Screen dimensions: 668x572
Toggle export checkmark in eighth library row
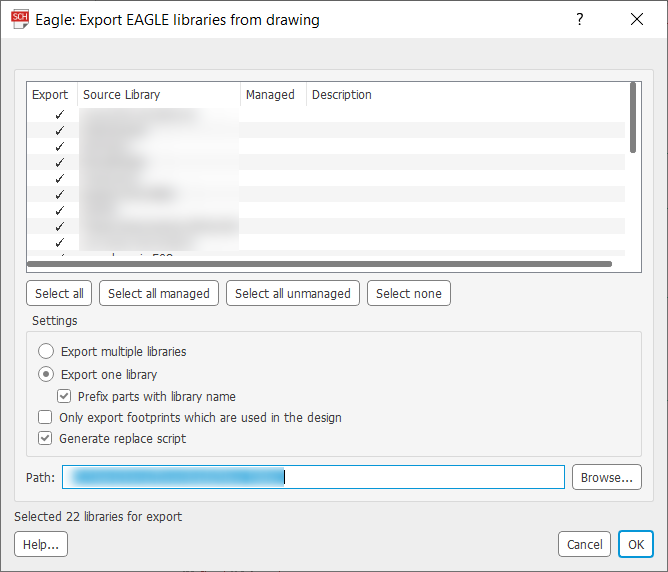pyautogui.click(x=60, y=226)
